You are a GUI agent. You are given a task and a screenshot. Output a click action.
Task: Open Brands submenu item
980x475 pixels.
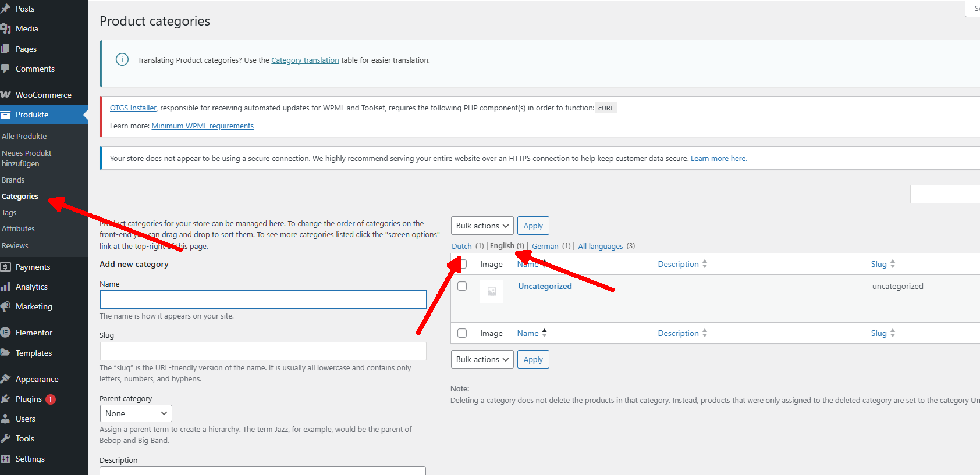13,180
